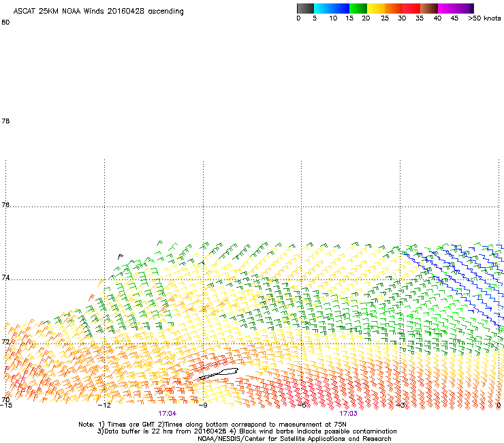Click the black island outline on map

coord(219,373)
